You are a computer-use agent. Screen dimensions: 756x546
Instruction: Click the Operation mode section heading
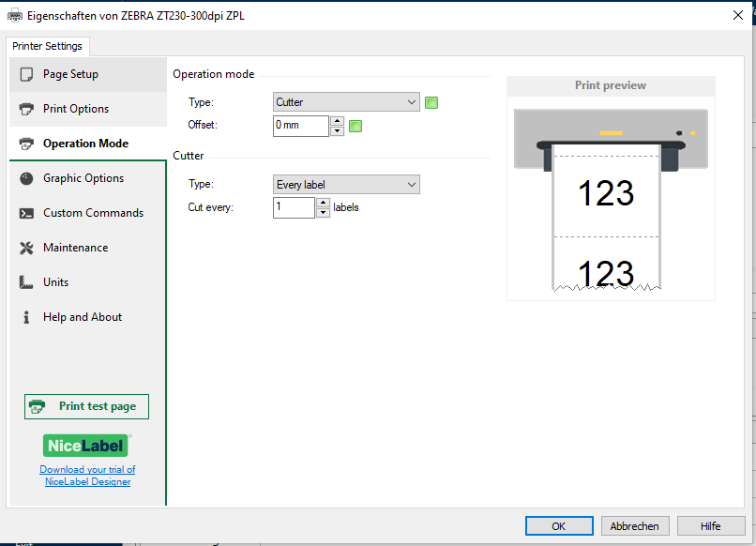[x=214, y=74]
